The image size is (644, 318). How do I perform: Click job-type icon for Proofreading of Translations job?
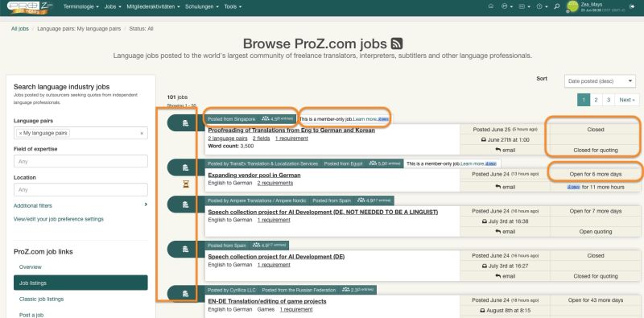(x=185, y=123)
